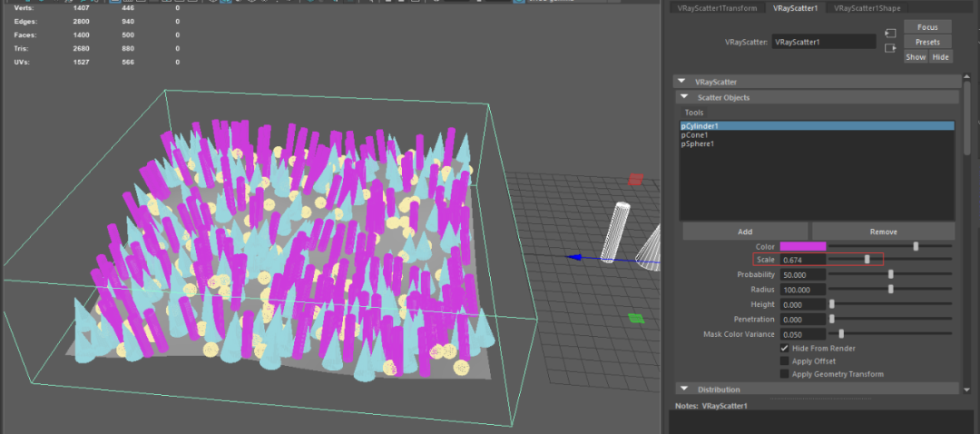Screen dimensions: 980x434
Task: Collapse the Distribution section
Action: click(682, 390)
